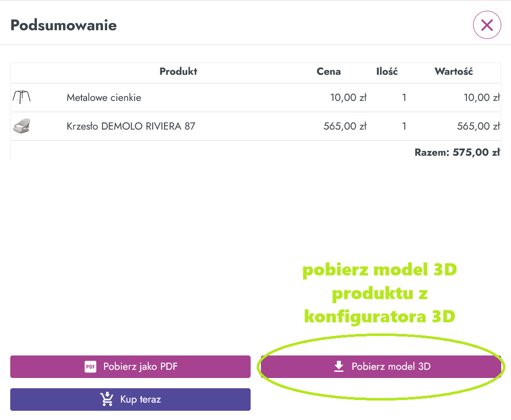Download the 3D model
The height and width of the screenshot is (420, 511).
click(x=381, y=367)
